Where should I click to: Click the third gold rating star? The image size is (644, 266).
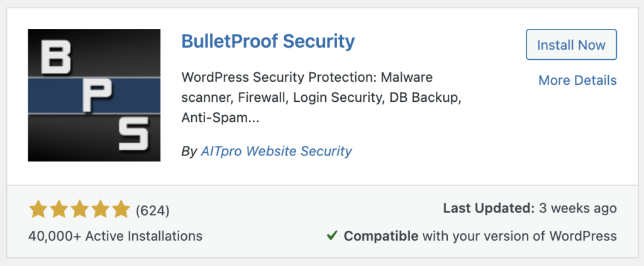[80, 209]
